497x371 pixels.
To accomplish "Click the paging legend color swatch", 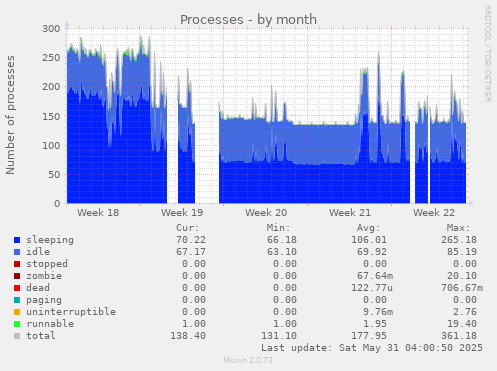I will [x=17, y=300].
